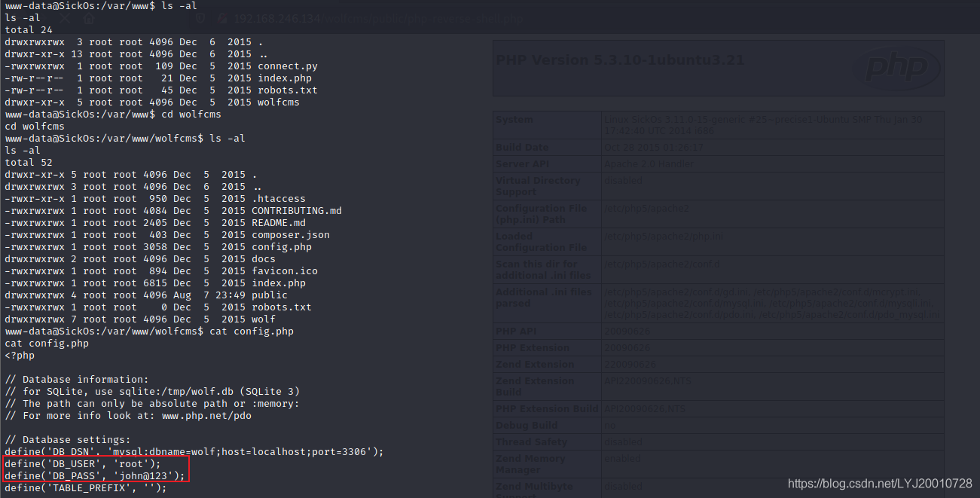This screenshot has width=980, height=498.
Task: Click 'README.md' file name
Action: tap(279, 223)
